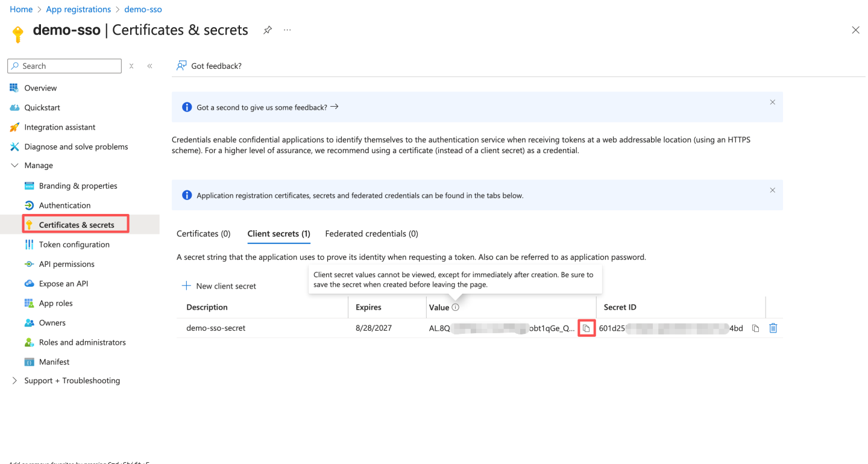Dismiss the feedback info banner
Viewport: 868px width, 464px height.
[772, 102]
